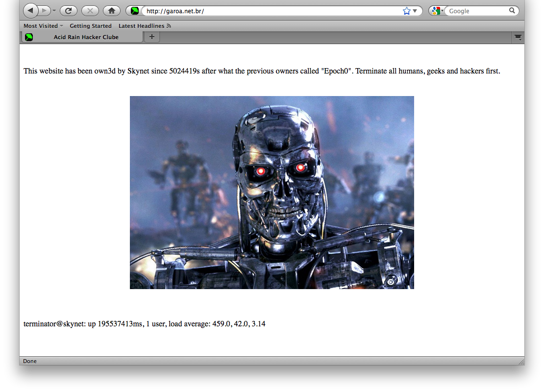The width and height of the screenshot is (544, 392).
Task: Select the Acid Rain Hacker Clube tab
Action: (x=82, y=37)
